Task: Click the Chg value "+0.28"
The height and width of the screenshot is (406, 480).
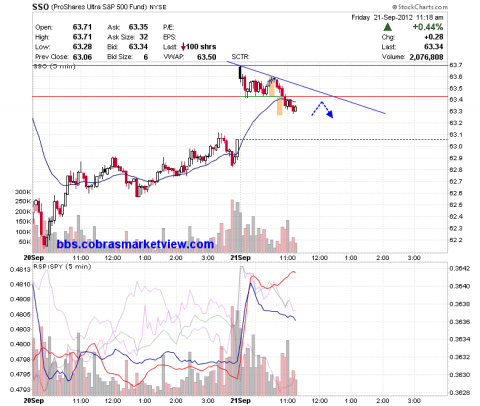Action: click(x=434, y=37)
